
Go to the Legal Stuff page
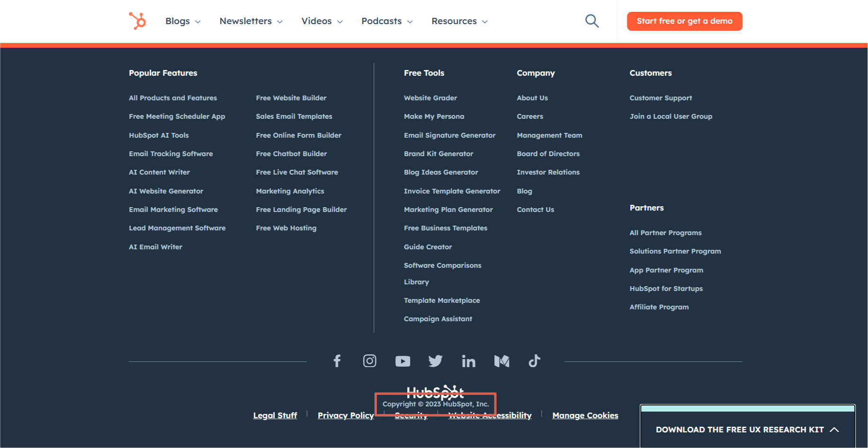pos(275,415)
